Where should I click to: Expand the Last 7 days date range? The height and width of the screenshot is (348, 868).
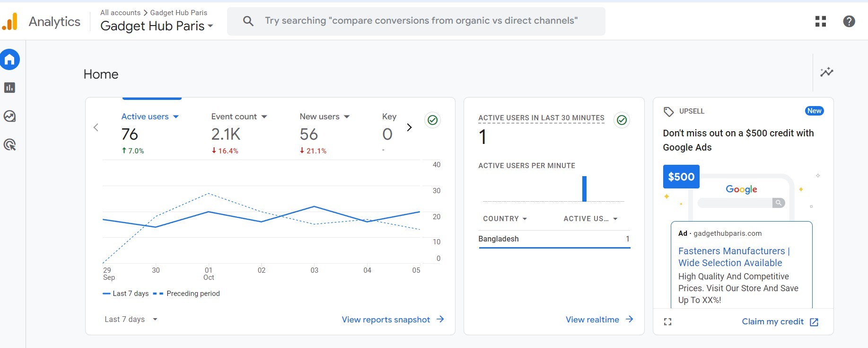131,320
